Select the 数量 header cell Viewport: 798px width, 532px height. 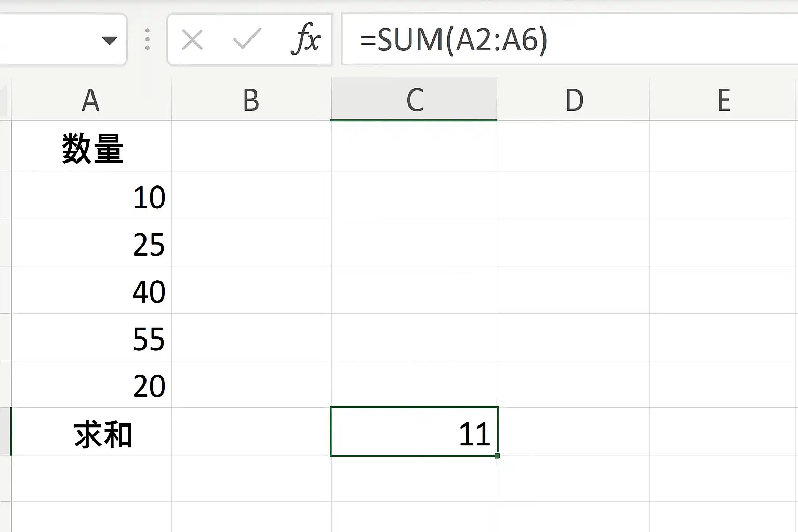point(91,147)
